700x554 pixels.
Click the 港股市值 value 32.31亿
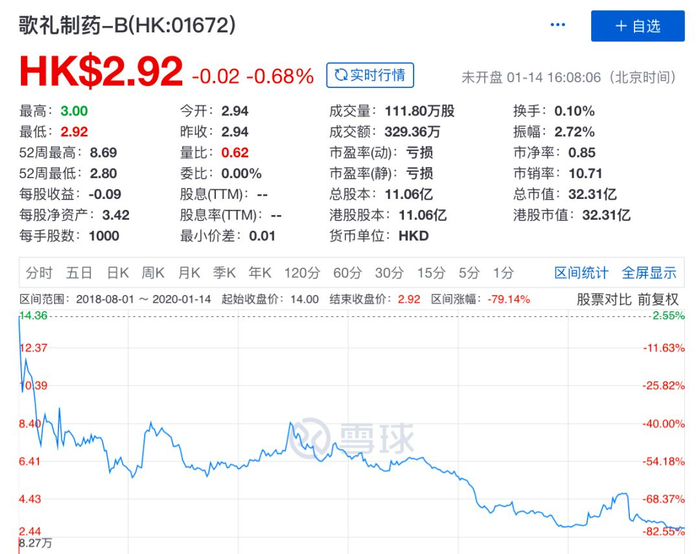pos(606,215)
